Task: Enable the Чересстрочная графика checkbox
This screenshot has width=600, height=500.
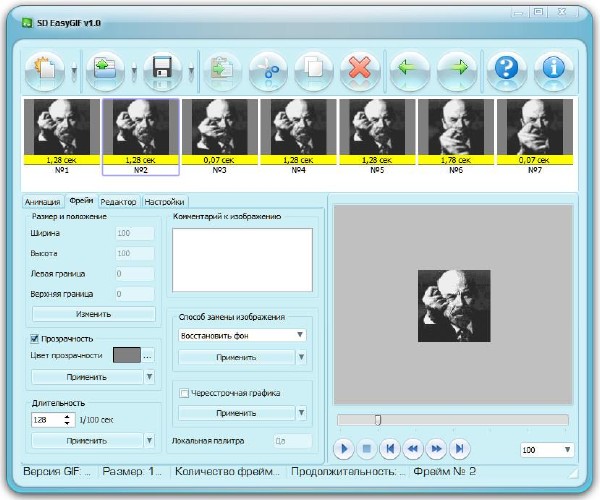Action: pyautogui.click(x=183, y=393)
